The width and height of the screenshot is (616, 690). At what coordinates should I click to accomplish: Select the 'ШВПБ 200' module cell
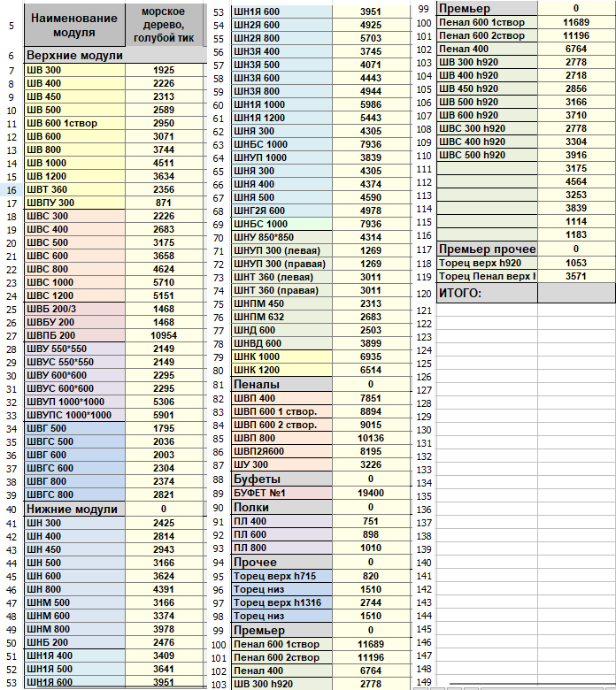74,336
